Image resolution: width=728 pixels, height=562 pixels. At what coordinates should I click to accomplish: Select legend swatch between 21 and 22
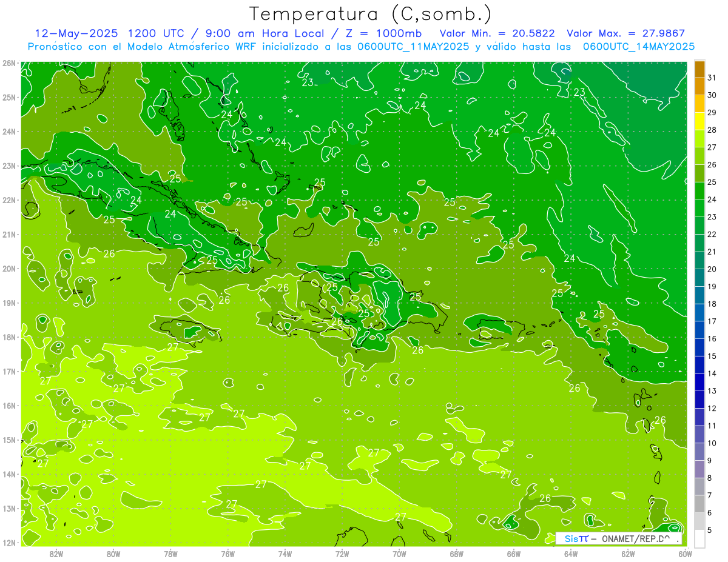699,243
